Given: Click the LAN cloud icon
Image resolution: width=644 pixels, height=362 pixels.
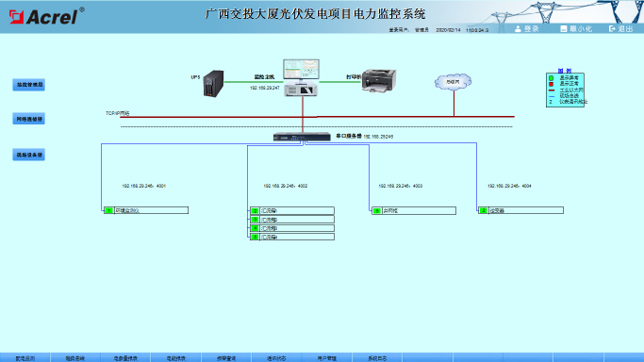Looking at the screenshot, I should click(453, 82).
